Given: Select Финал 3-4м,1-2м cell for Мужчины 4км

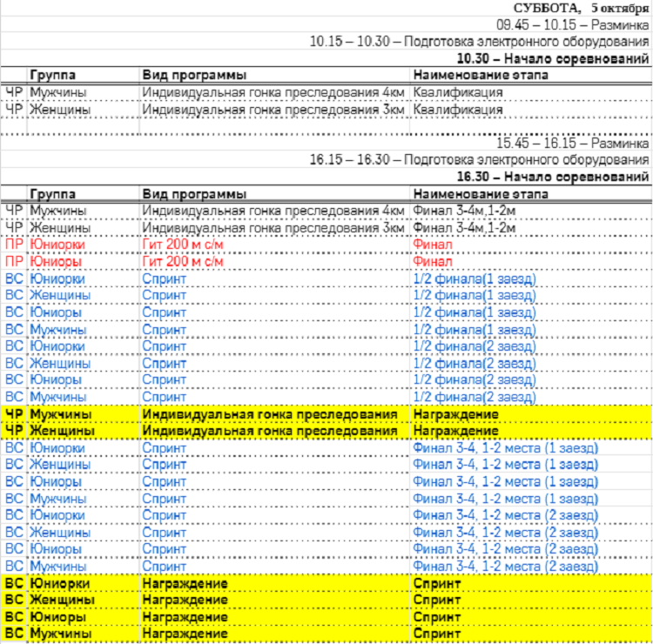Looking at the screenshot, I should [x=465, y=211].
